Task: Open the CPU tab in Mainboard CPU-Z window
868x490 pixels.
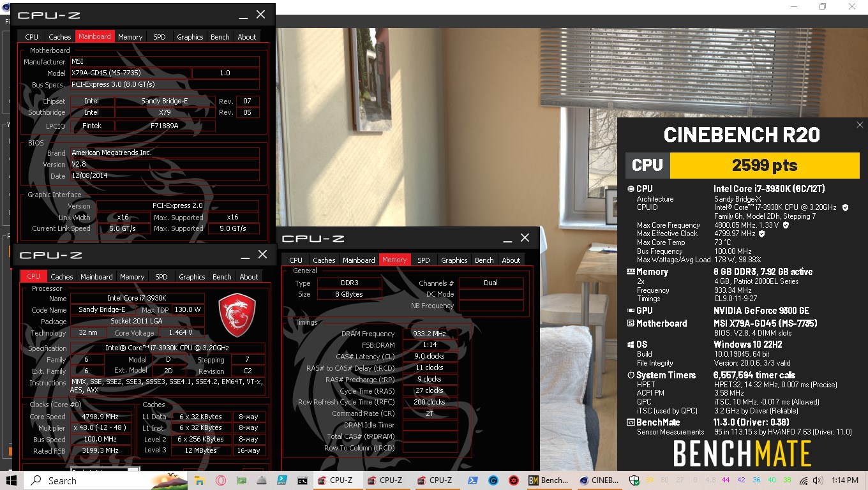Action: (x=32, y=37)
